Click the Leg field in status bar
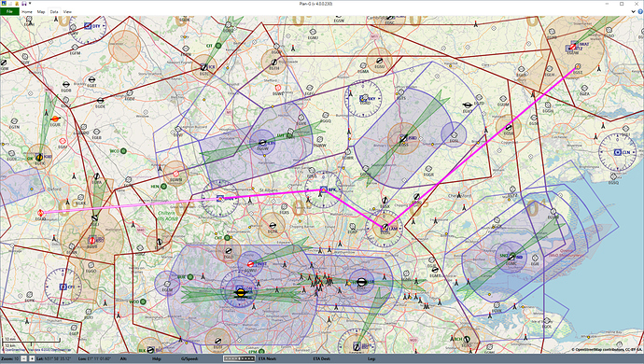 (x=371, y=358)
